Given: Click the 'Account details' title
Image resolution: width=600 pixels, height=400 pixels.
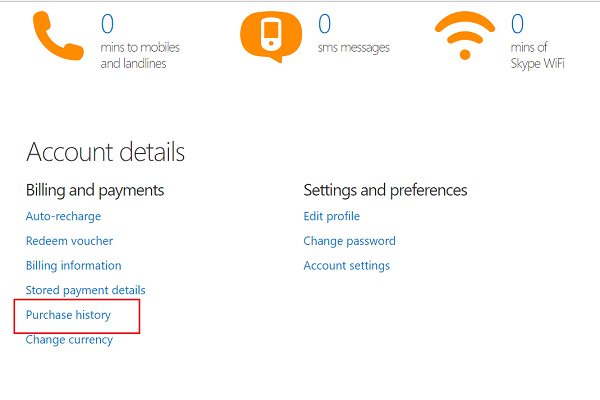Looking at the screenshot, I should [106, 152].
